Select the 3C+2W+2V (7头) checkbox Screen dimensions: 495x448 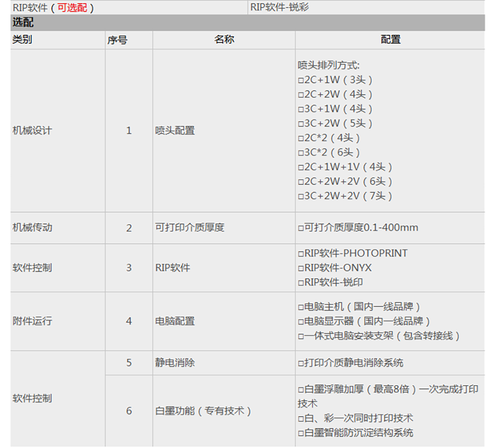tap(300, 197)
